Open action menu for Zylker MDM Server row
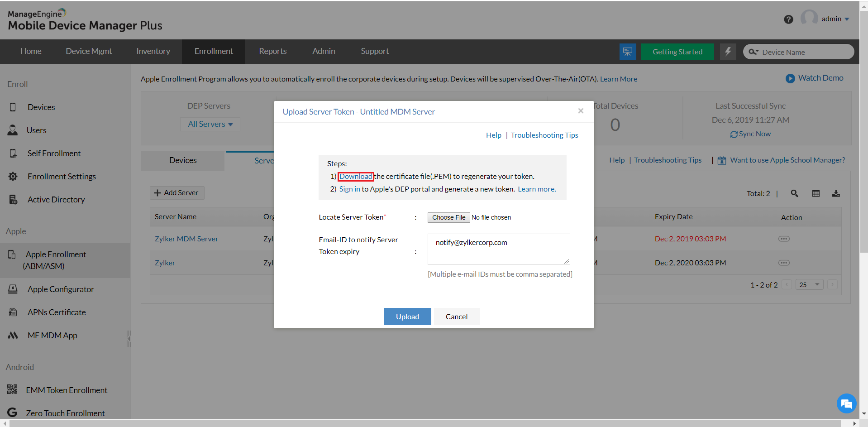868x427 pixels. tap(784, 239)
